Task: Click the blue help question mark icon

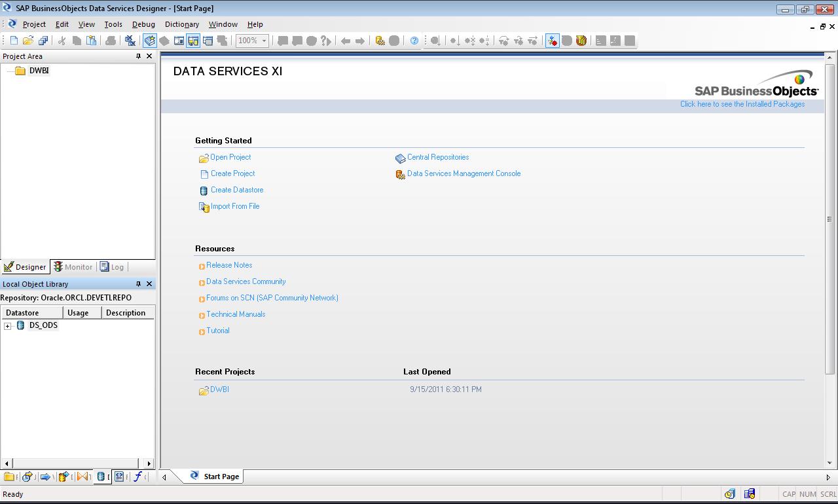Action: pyautogui.click(x=414, y=41)
